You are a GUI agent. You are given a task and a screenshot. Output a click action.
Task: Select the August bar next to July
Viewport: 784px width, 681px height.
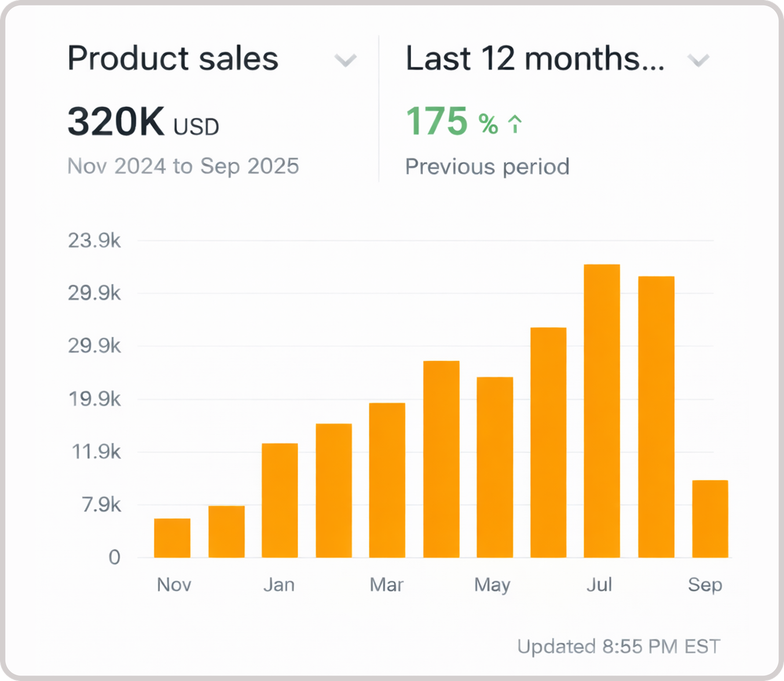656,417
